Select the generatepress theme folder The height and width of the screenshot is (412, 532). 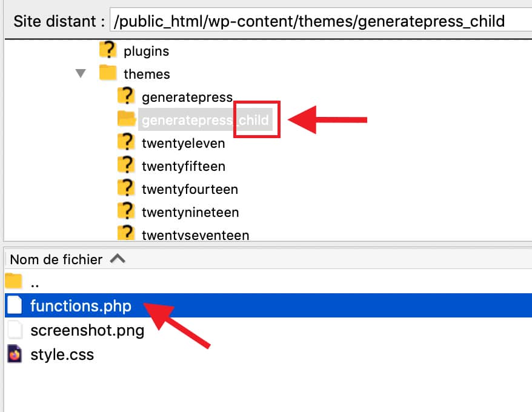click(187, 96)
